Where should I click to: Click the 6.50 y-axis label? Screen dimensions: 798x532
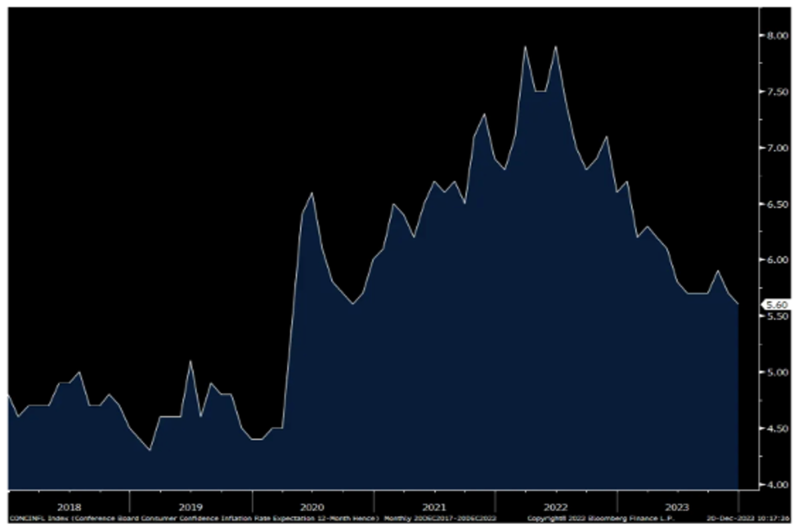(773, 204)
